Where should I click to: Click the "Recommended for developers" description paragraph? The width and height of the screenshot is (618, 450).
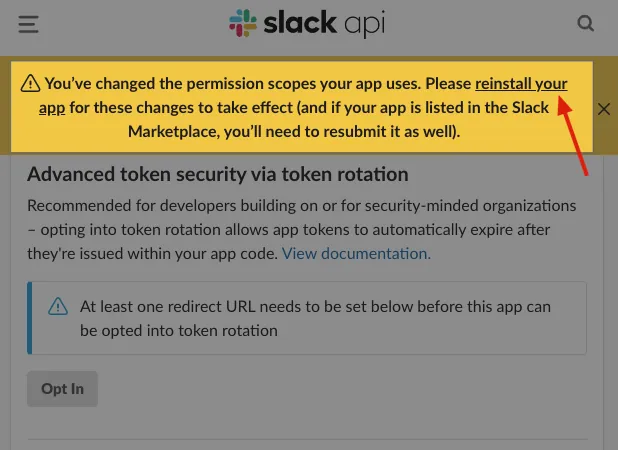pos(302,229)
